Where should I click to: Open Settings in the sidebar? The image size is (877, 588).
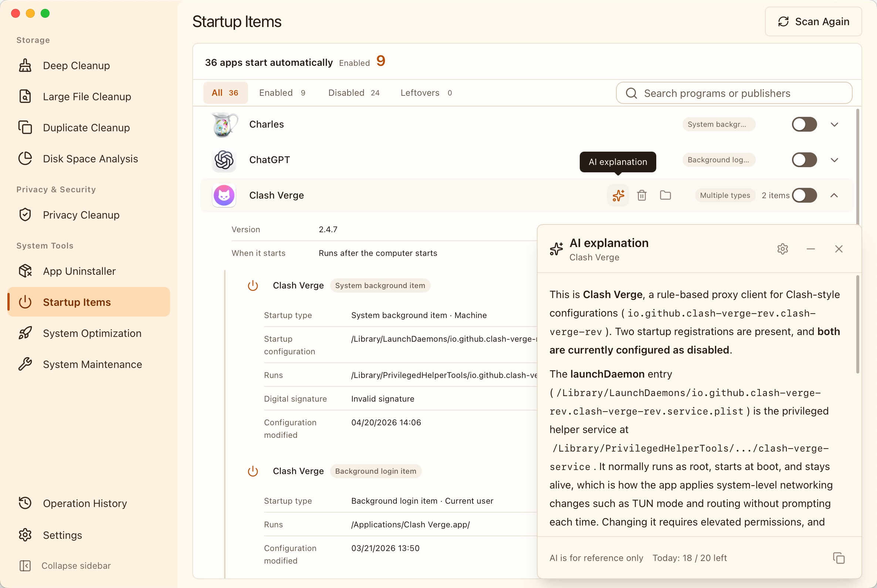click(x=88, y=535)
